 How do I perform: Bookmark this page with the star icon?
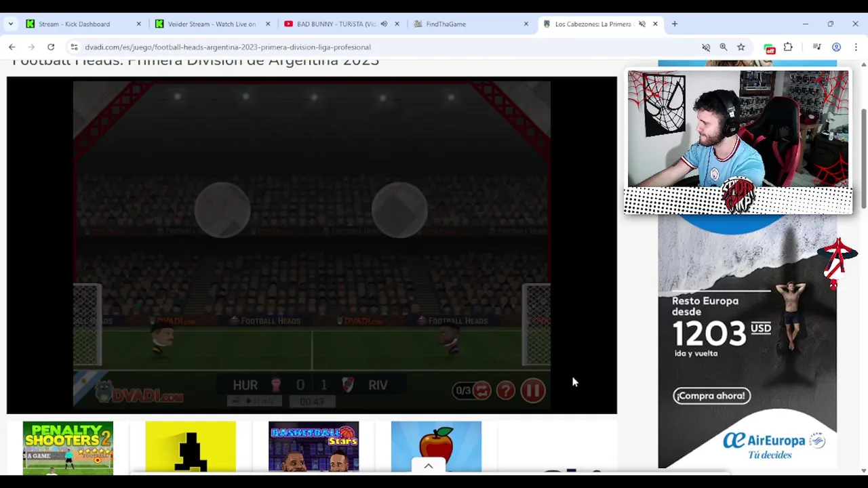741,47
